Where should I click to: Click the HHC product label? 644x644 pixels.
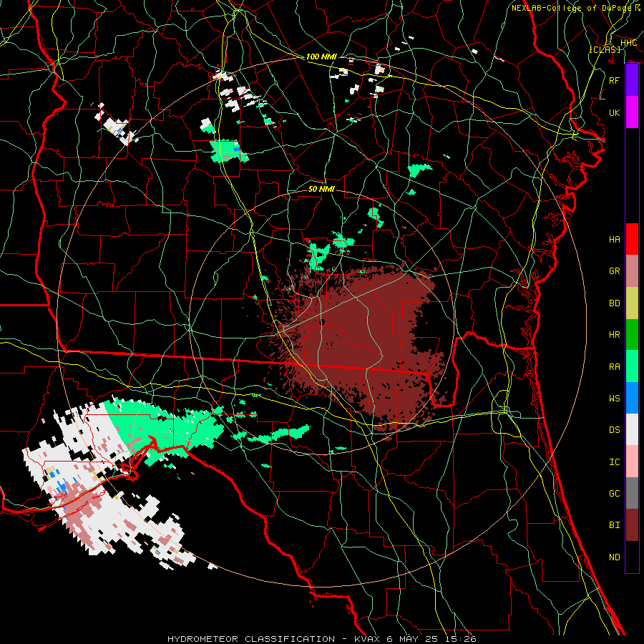coord(628,43)
